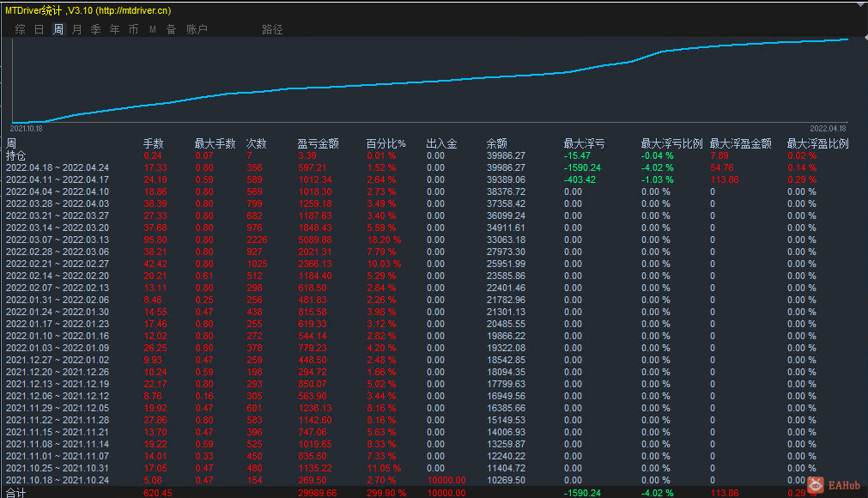Image resolution: width=868 pixels, height=498 pixels.
Task: Select week row 2022.01.31 ~ 2022.02.06
Action: [x=58, y=300]
